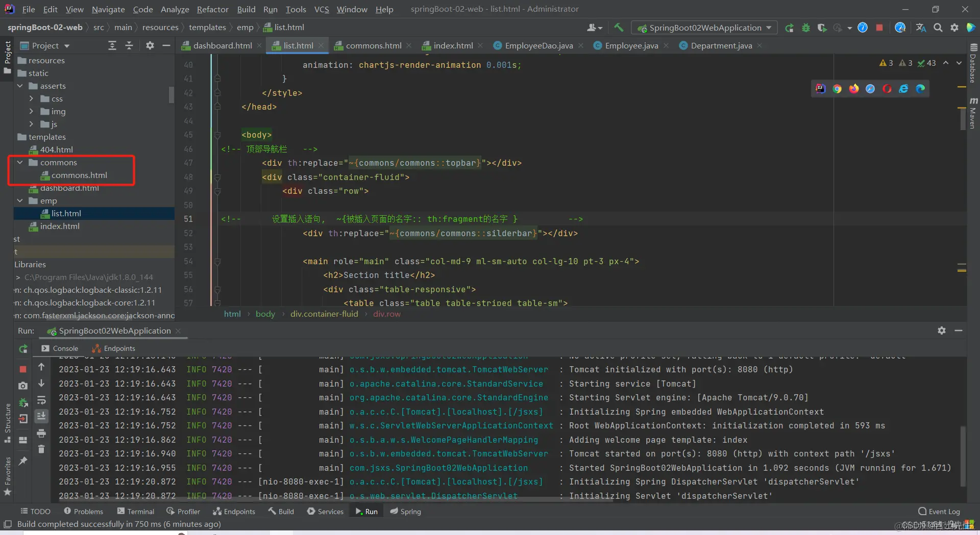
Task: Hide the Project tool window
Action: [166, 46]
